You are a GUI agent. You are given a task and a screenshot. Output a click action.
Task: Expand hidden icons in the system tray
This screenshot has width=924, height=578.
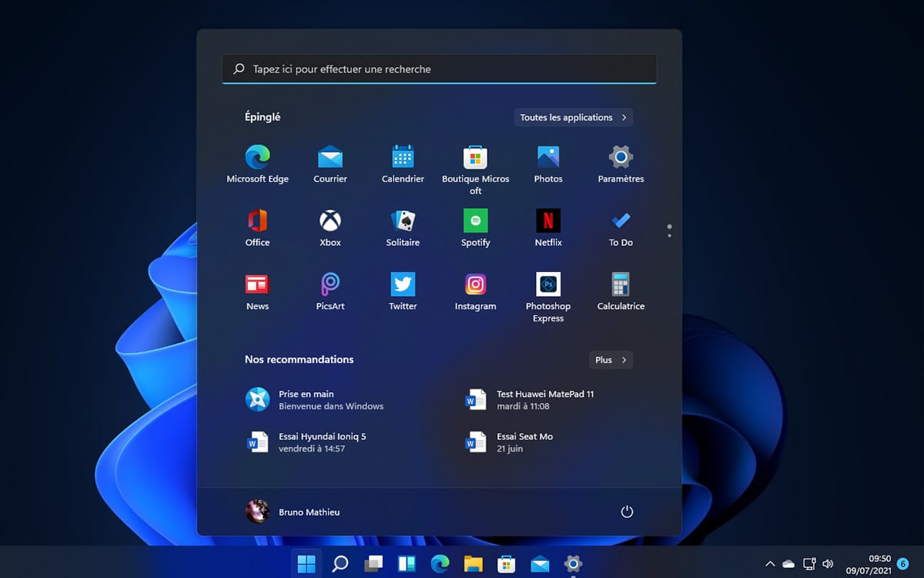[x=770, y=563]
